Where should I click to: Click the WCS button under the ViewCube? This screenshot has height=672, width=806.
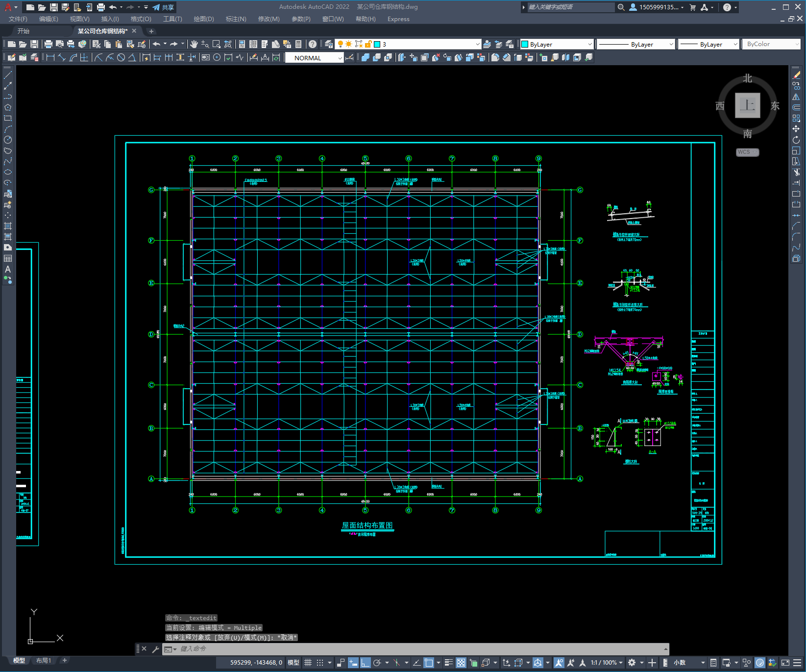748,152
